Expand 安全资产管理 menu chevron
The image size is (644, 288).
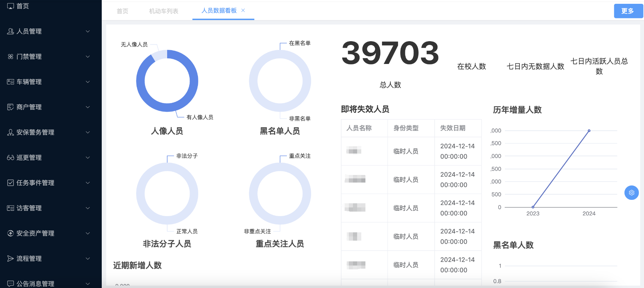click(88, 233)
